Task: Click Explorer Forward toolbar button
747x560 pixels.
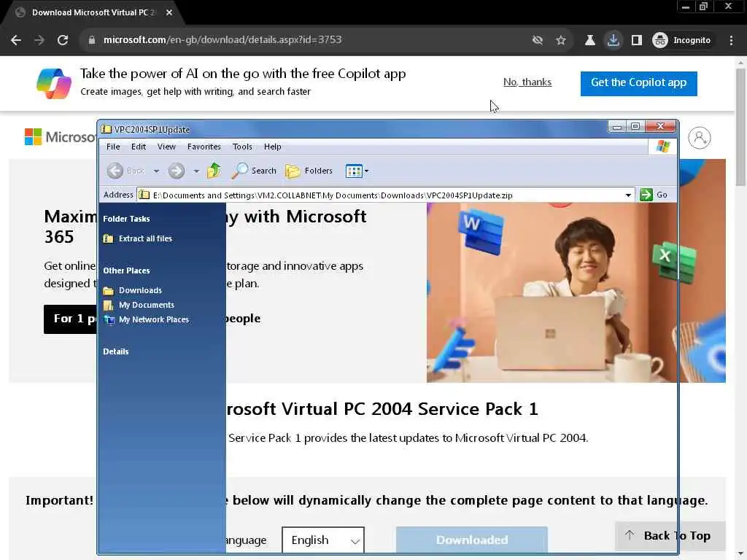Action: 177,171
